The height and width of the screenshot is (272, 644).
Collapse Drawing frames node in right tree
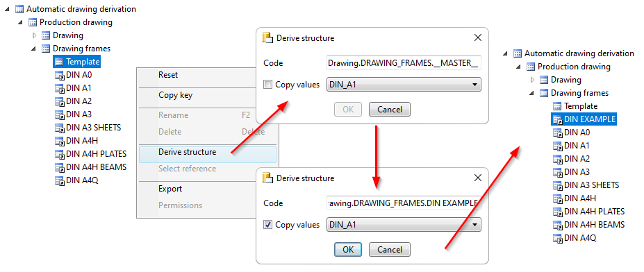532,93
